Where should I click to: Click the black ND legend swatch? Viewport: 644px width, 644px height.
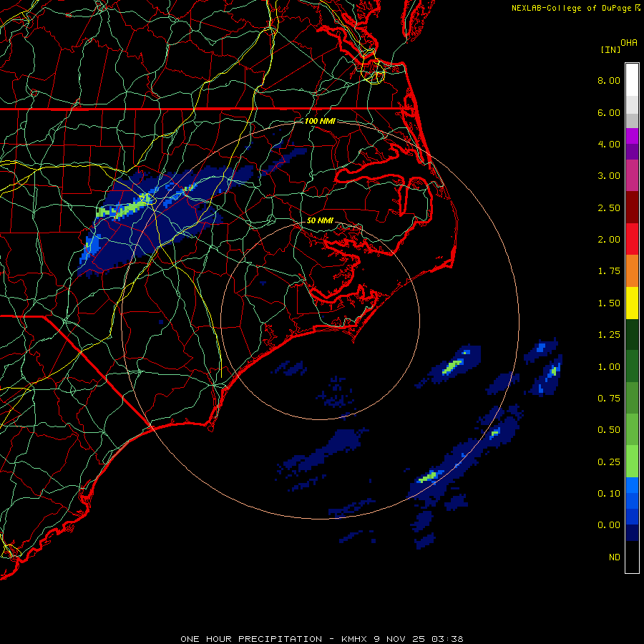click(632, 557)
